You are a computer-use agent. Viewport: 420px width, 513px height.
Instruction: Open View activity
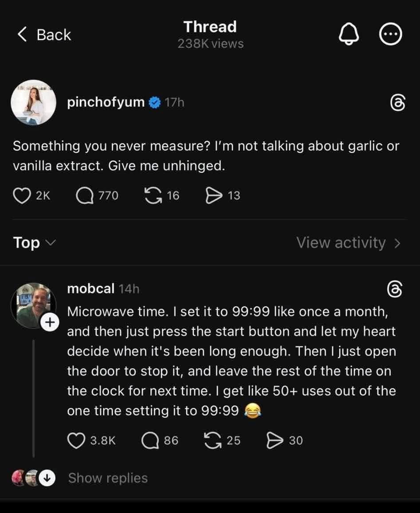(349, 243)
